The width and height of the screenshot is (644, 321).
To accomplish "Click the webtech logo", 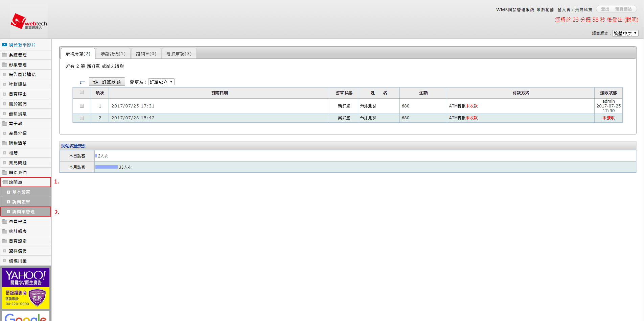I will (29, 22).
